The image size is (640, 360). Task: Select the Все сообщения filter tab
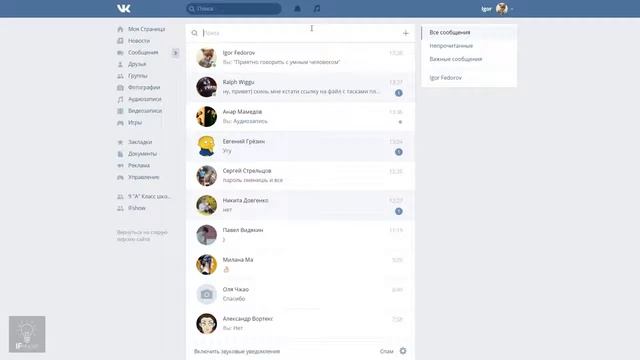(x=469, y=32)
